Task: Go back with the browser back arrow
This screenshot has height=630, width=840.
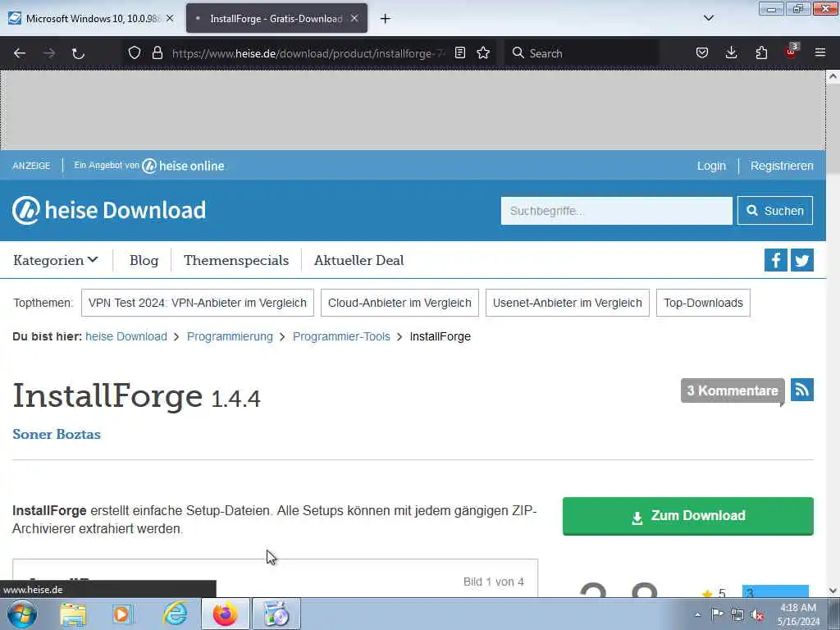Action: click(20, 53)
